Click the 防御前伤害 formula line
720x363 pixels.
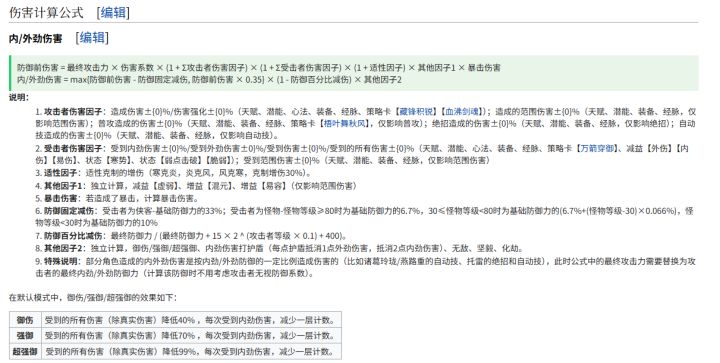click(259, 67)
